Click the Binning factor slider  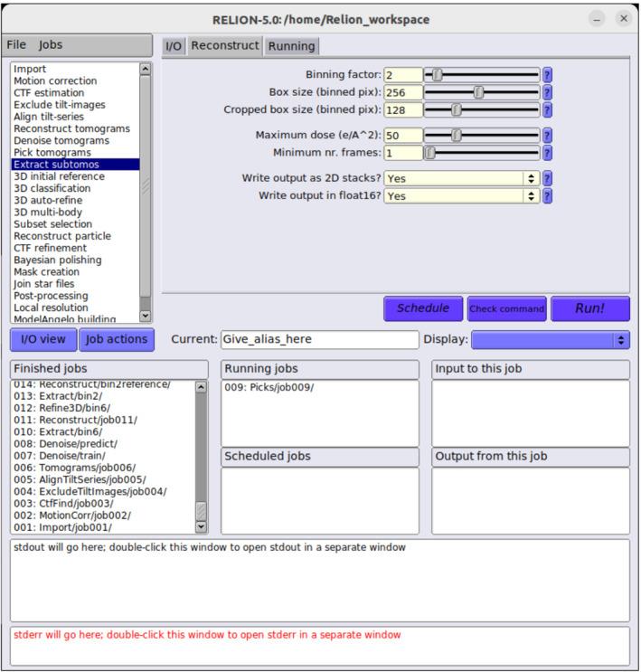(482, 75)
